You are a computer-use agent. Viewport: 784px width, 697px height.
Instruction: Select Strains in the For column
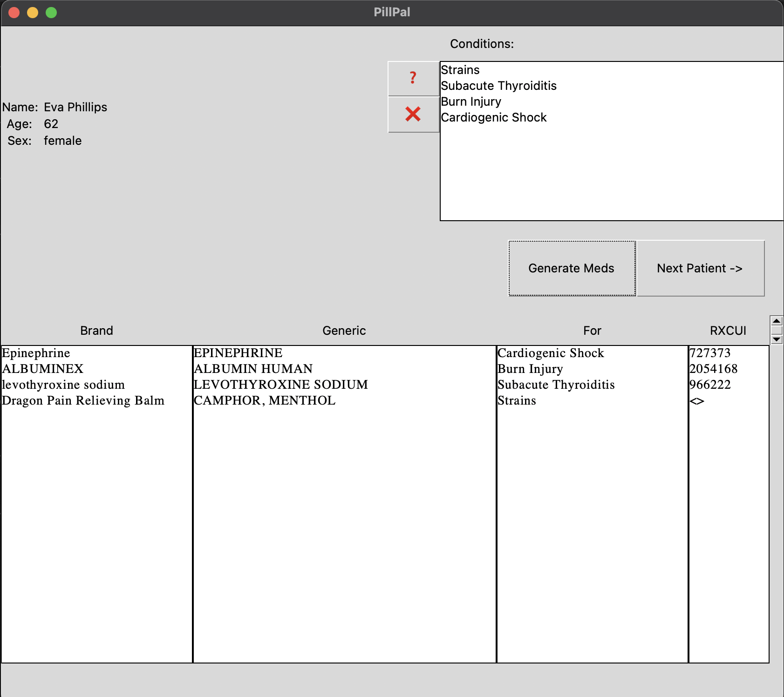(517, 400)
